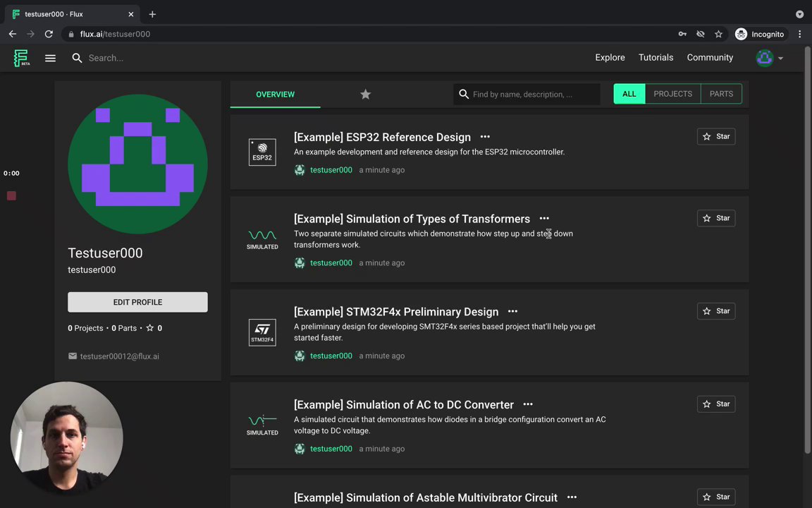812x508 pixels.
Task: Click the AC to DC simulated icon
Action: pos(262,425)
